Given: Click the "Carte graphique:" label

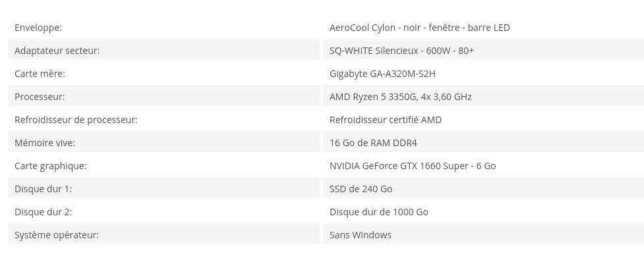Looking at the screenshot, I should click(50, 166).
